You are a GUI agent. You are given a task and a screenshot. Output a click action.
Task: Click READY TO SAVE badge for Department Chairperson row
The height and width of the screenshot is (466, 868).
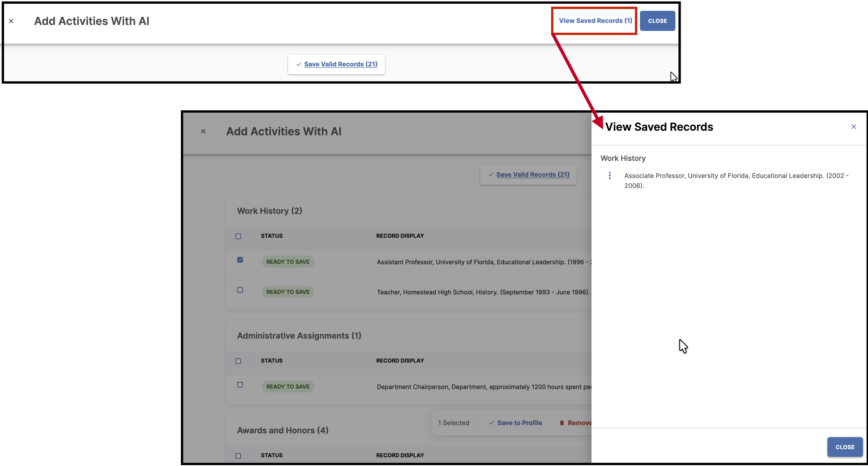coord(288,386)
